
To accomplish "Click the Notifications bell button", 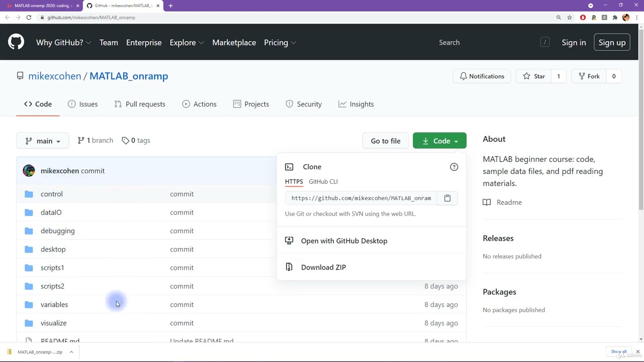I will tap(481, 76).
